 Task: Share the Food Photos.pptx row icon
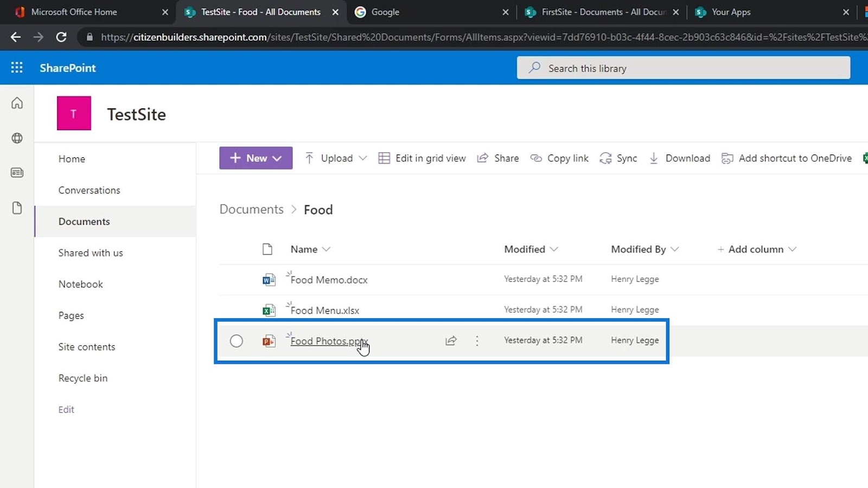click(451, 341)
